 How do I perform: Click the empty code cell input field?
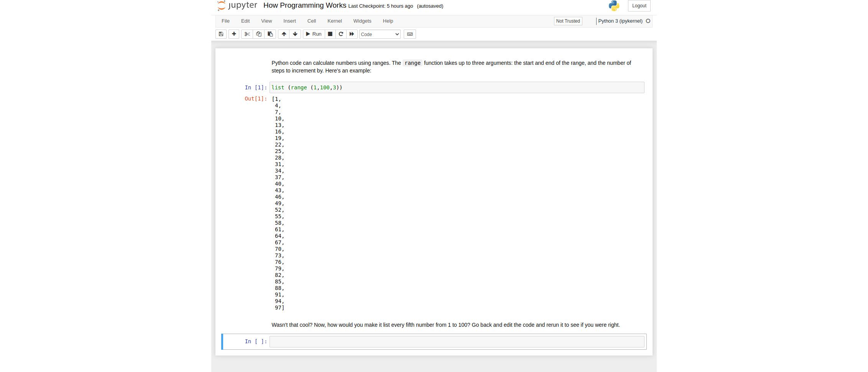click(457, 342)
